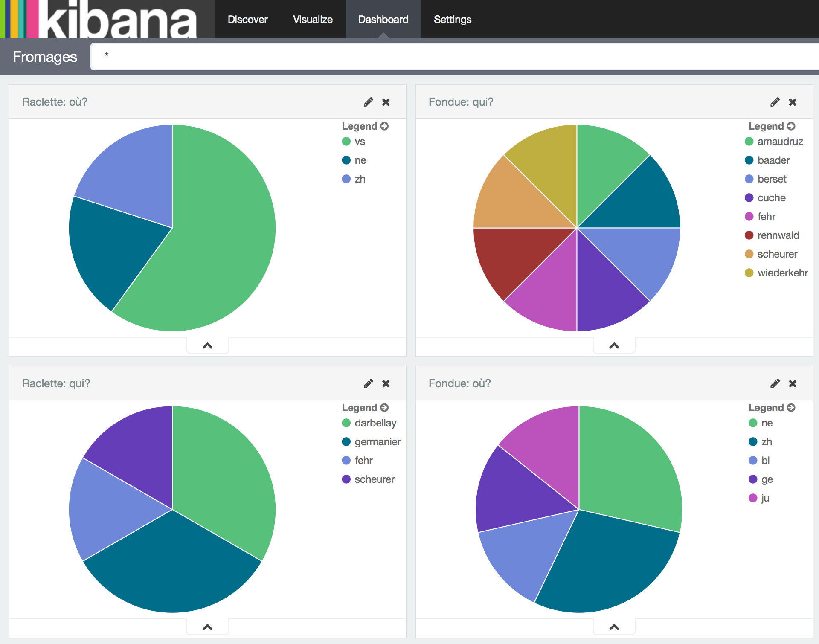Go to Settings in top navigation
The image size is (819, 644).
452,20
